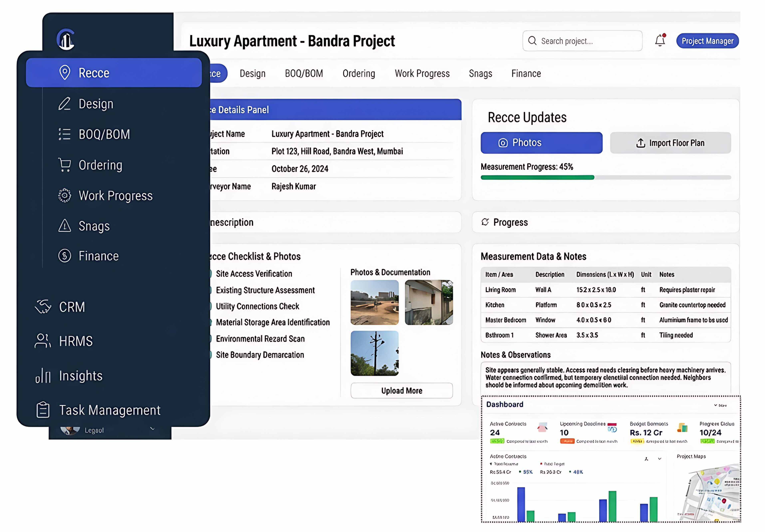Switch to the Work Progress tab
Screen dimensions: 765x532
tap(422, 73)
